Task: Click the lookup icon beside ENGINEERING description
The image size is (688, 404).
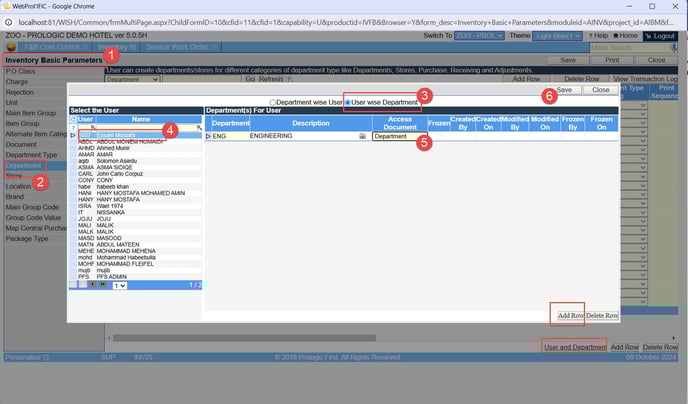Action: coord(362,135)
